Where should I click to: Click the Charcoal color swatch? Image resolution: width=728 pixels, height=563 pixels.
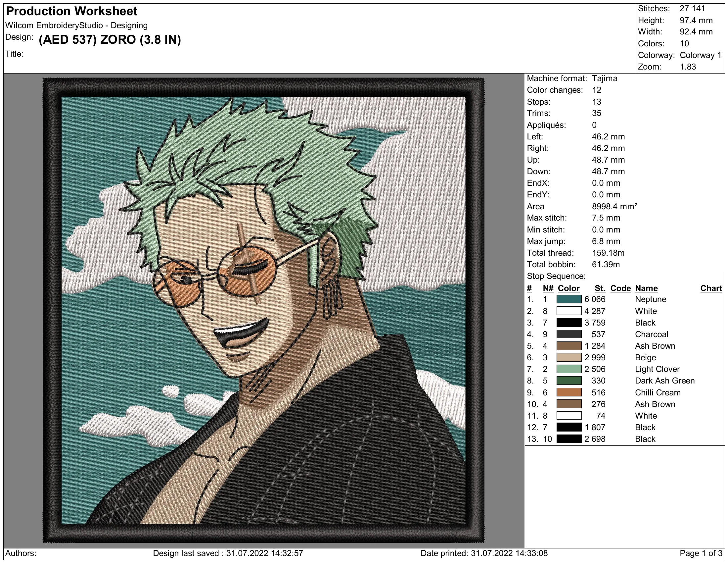[x=569, y=334]
